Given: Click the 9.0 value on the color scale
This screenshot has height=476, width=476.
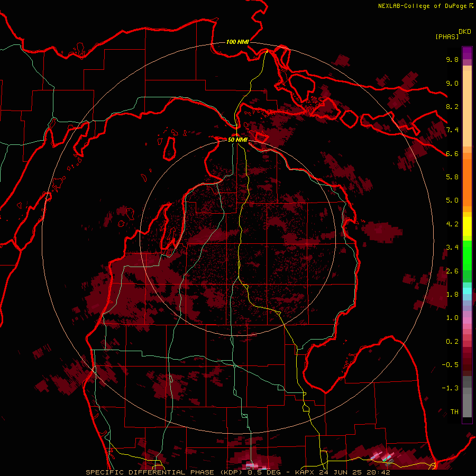Looking at the screenshot, I should point(452,83).
